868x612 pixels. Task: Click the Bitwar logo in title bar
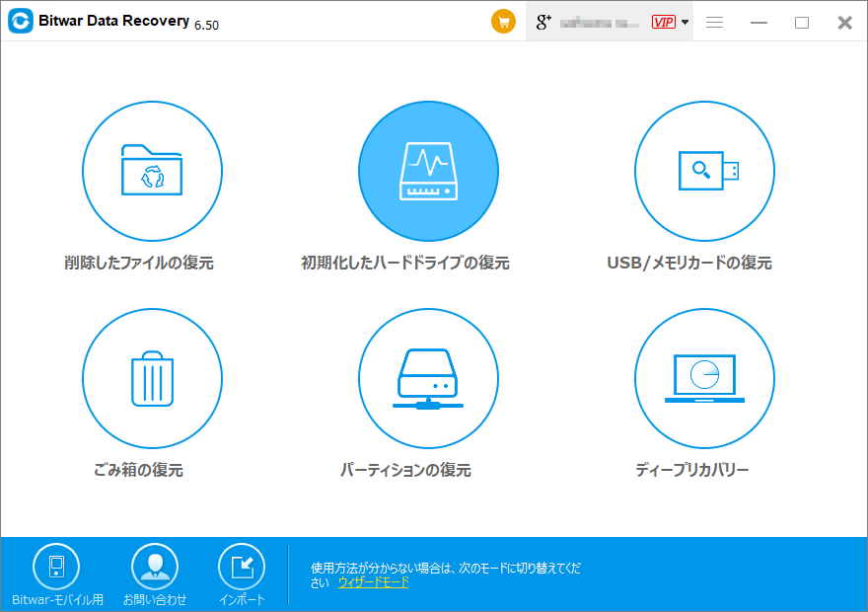click(x=20, y=22)
